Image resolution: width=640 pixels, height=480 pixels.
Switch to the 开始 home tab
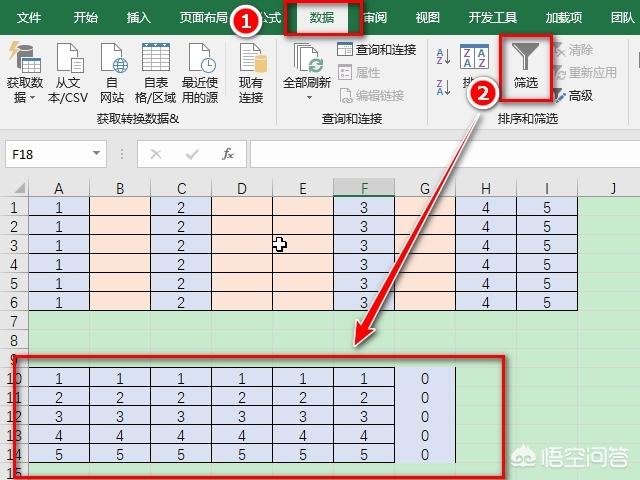[85, 18]
